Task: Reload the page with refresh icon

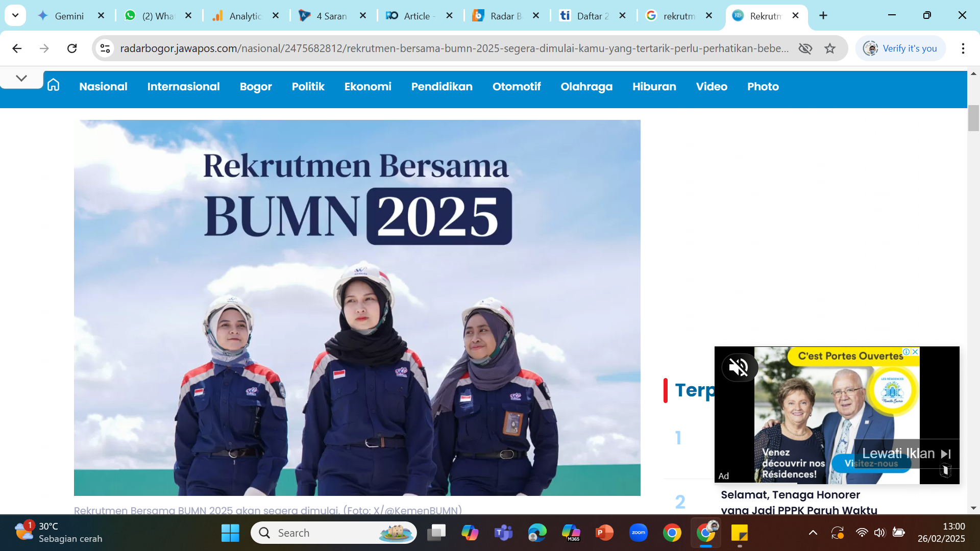Action: coord(72,48)
